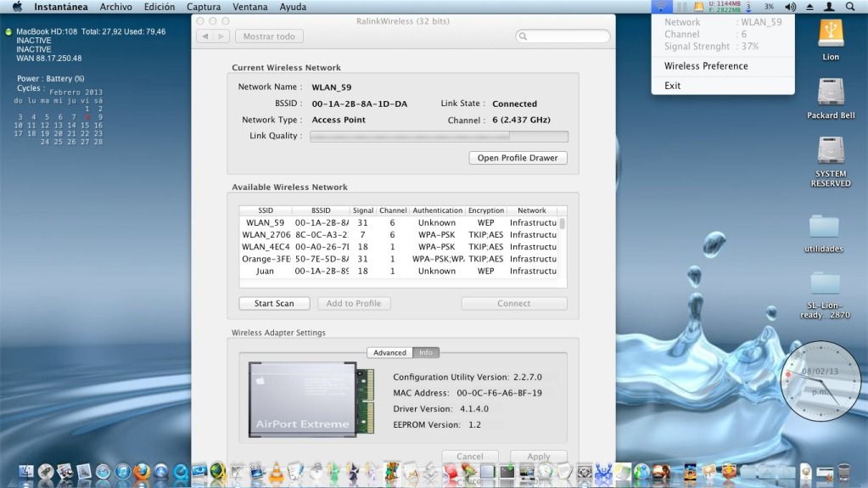Click the Link Quality progress bar
The height and width of the screenshot is (488, 868).
click(439, 137)
